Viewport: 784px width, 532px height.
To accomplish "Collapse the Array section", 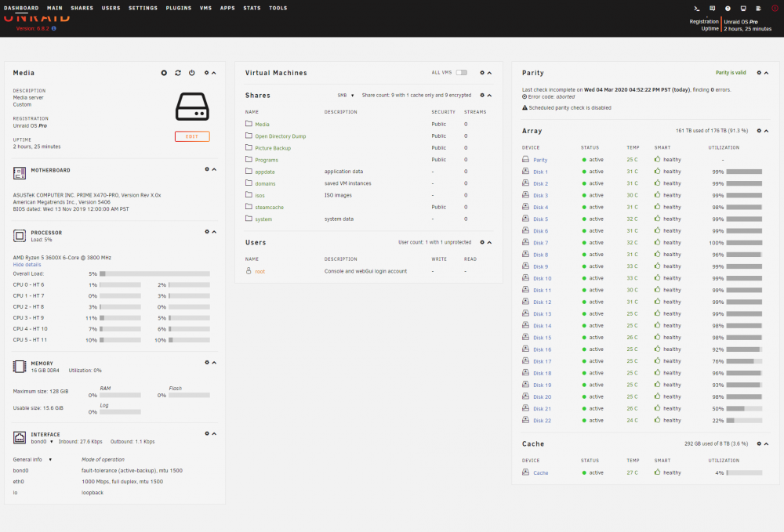I will click(767, 131).
